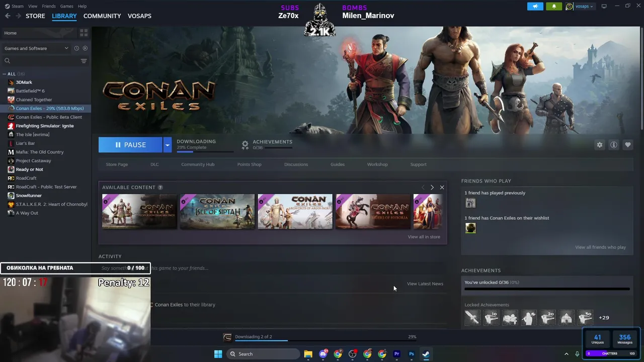This screenshot has width=644, height=362.
Task: Expand the Games and Software filter dropdown
Action: pos(36,48)
